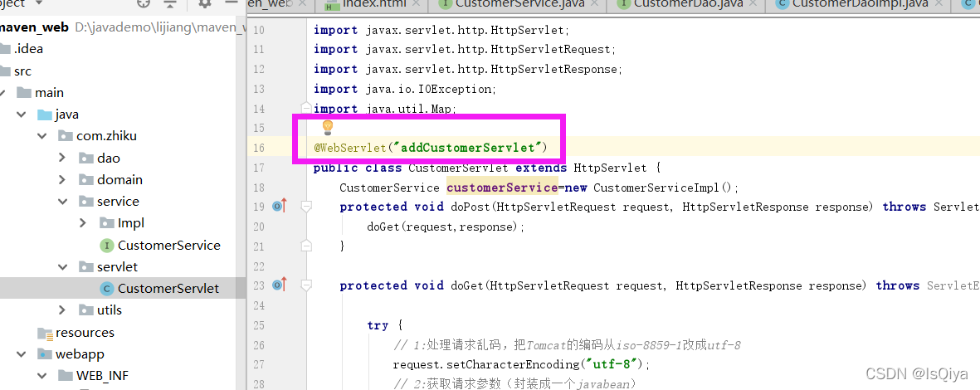Close the en_web editor tab

point(304,4)
